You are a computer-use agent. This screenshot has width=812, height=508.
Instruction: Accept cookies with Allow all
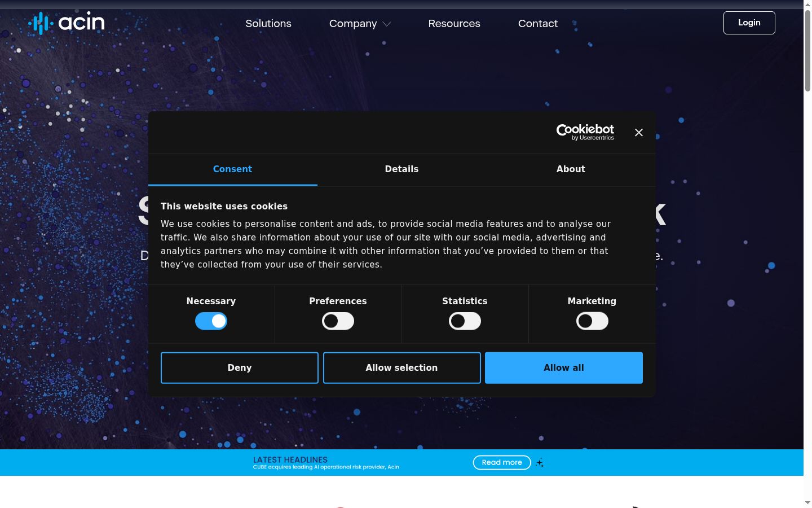(564, 367)
